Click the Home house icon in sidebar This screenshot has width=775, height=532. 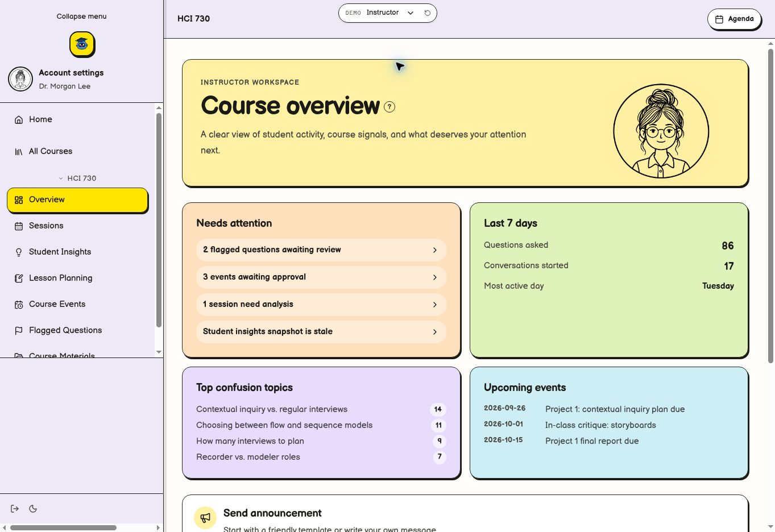[19, 119]
